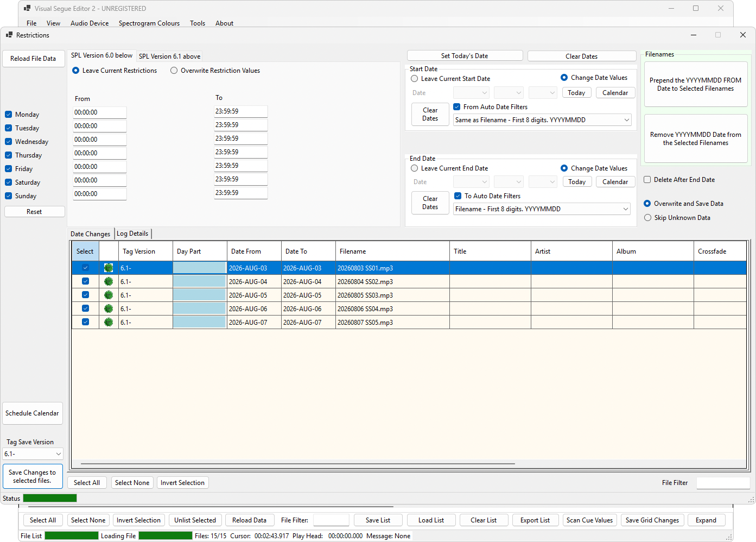Click the Visual Segue Editor app icon
Viewport: 756px width, 542px height.
(27, 8)
